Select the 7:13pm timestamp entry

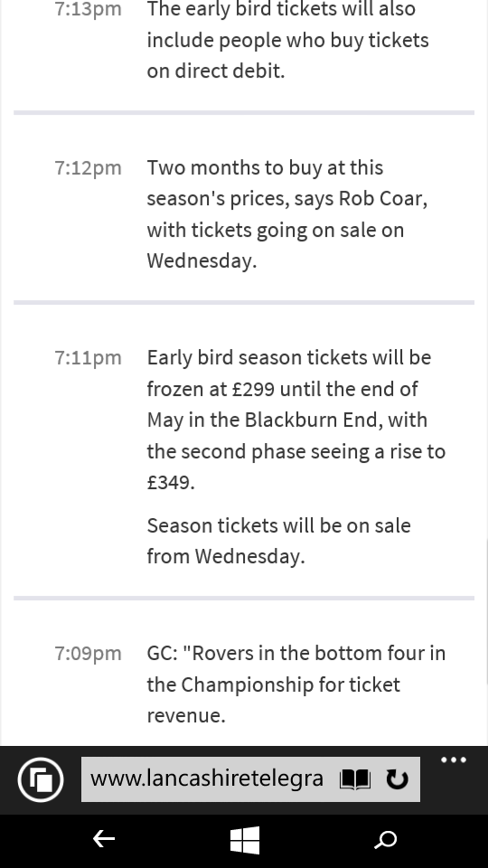(x=88, y=9)
